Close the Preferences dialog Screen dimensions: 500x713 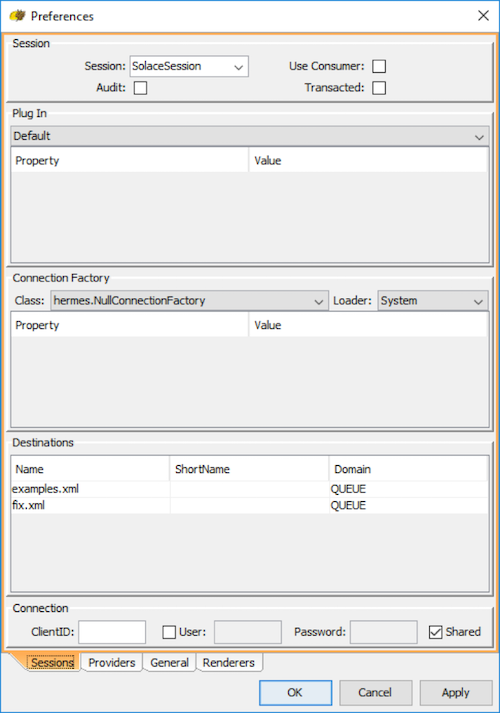483,16
